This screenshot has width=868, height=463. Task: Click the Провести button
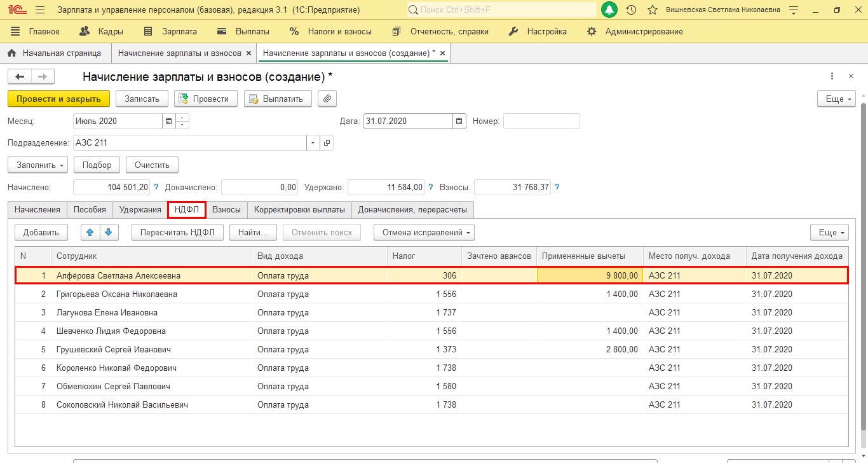(x=205, y=99)
